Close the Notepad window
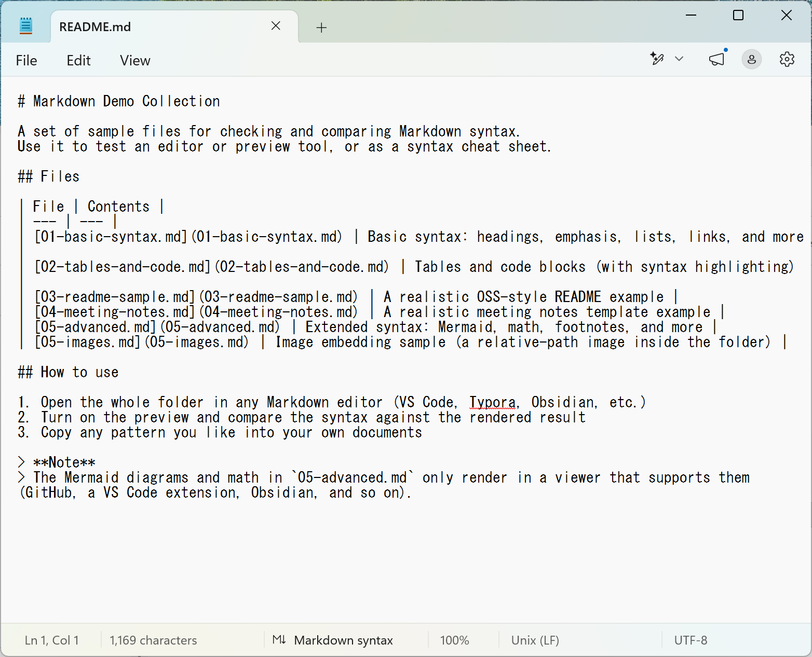This screenshot has width=812, height=657. (x=787, y=16)
